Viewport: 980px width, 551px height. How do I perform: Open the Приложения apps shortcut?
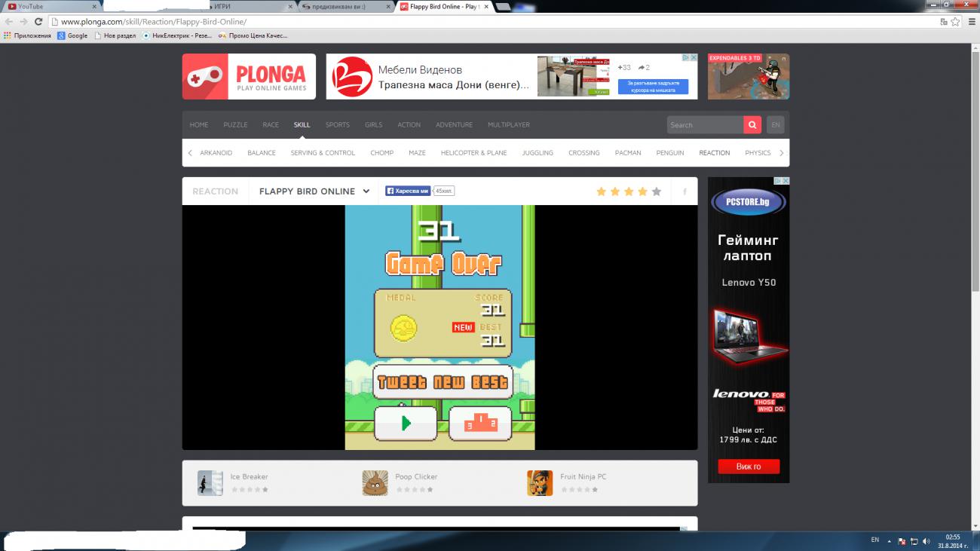[x=27, y=35]
